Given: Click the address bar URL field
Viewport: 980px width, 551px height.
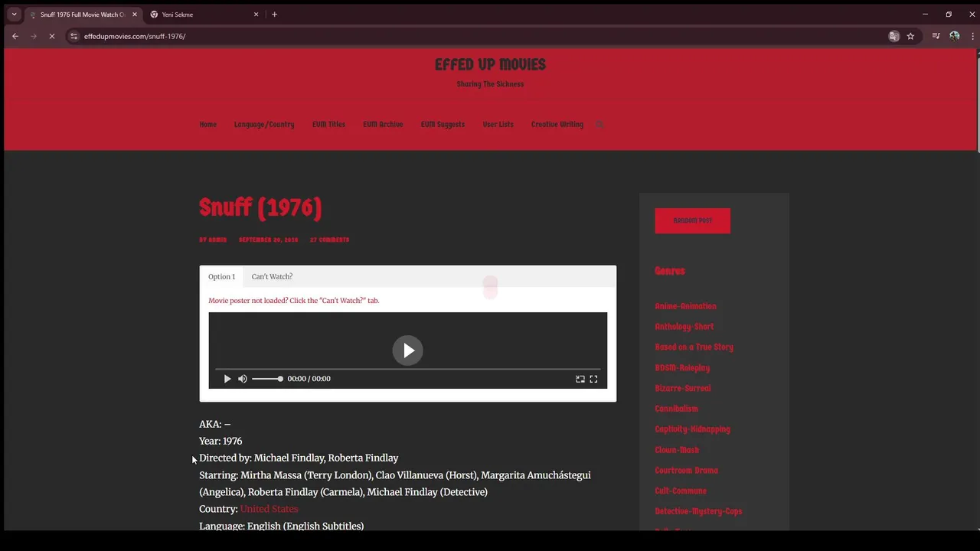Looking at the screenshot, I should click(482, 36).
